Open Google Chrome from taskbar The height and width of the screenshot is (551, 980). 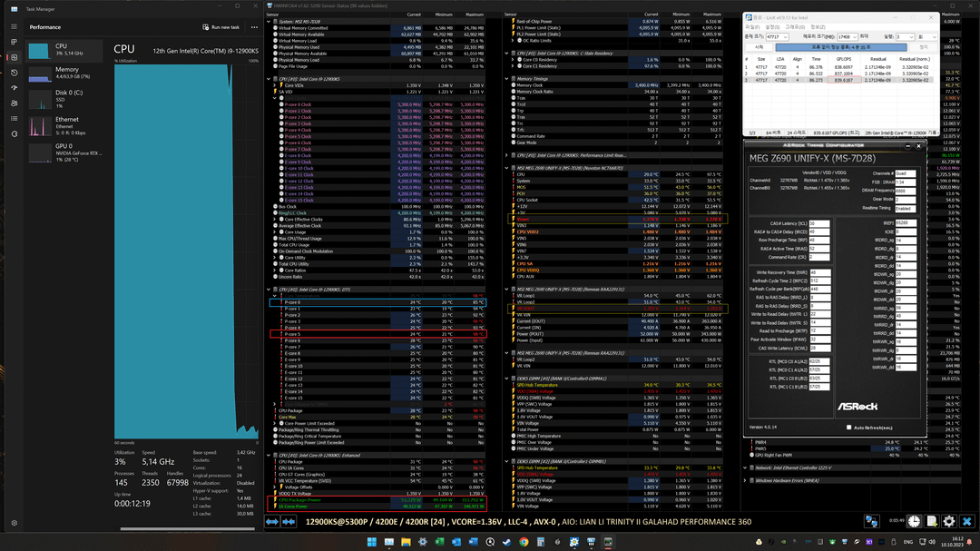coord(524,542)
